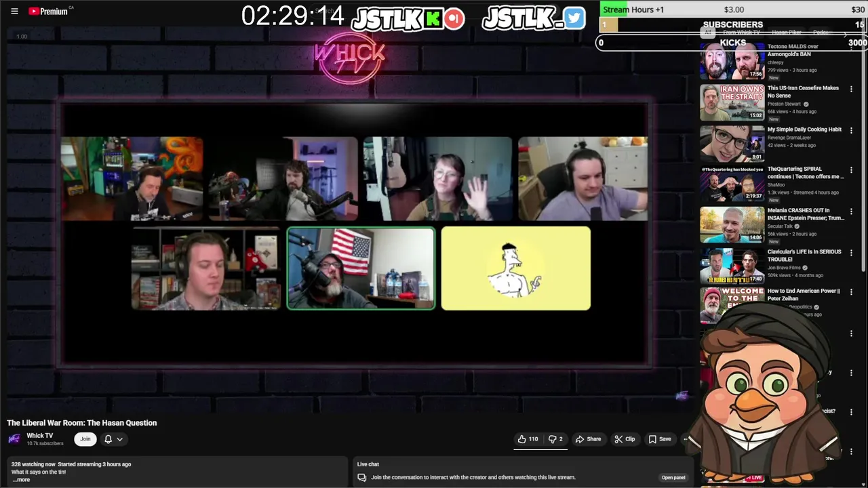Image resolution: width=868 pixels, height=488 pixels.
Task: Open the ShaMoo channel name
Action: tap(776, 184)
